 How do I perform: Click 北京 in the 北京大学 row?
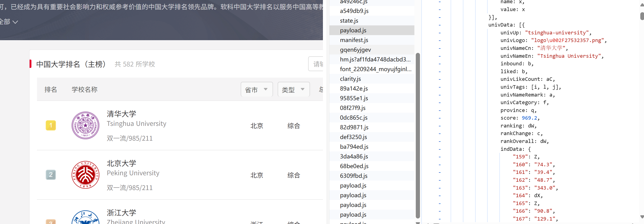pos(257,175)
